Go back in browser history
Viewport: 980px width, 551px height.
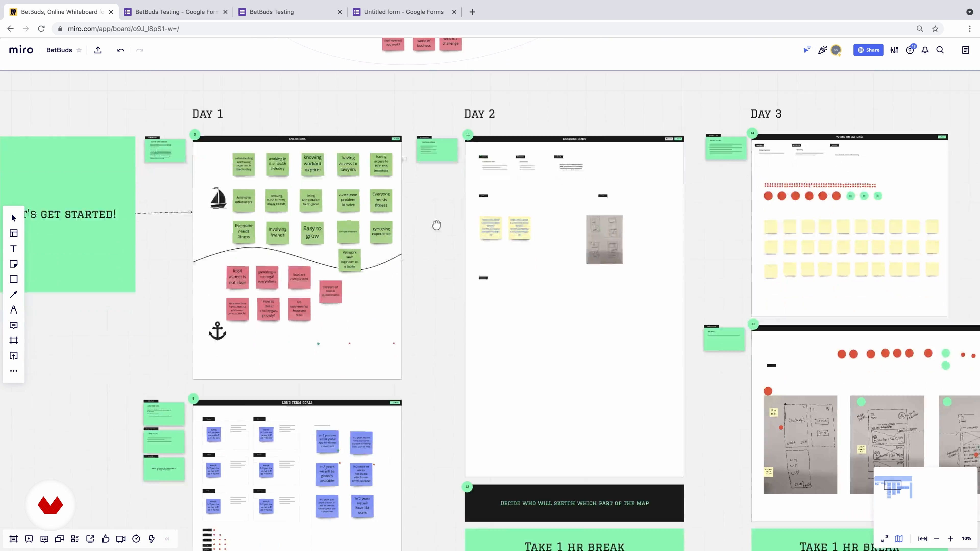click(x=10, y=29)
